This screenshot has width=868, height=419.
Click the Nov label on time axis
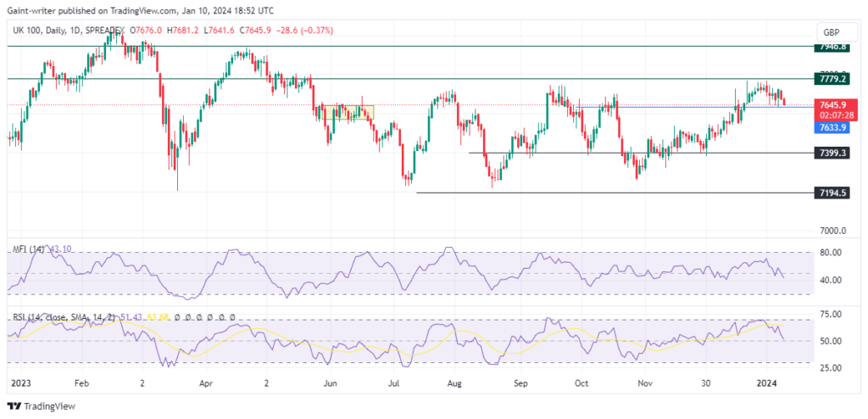(643, 383)
